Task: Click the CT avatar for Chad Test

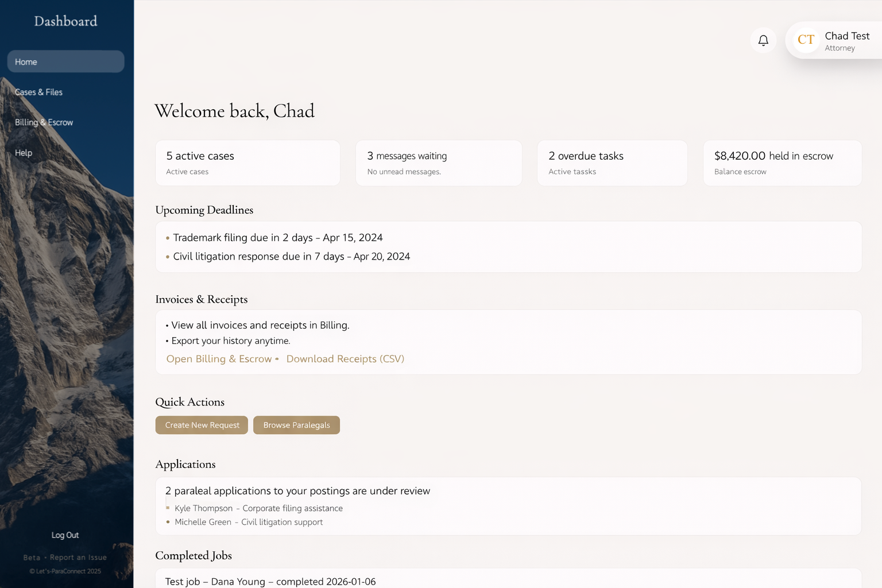Action: tap(806, 40)
